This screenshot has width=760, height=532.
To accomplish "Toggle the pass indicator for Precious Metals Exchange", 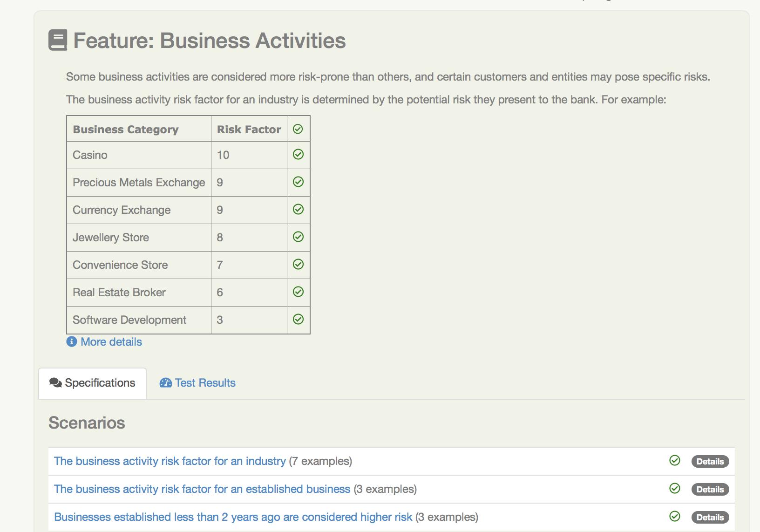I will [298, 182].
